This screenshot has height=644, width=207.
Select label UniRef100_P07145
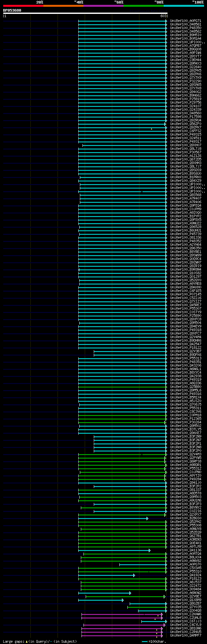tap(186, 295)
